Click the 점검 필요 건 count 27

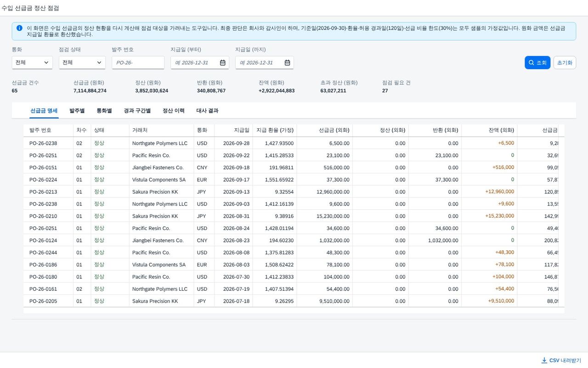point(385,91)
